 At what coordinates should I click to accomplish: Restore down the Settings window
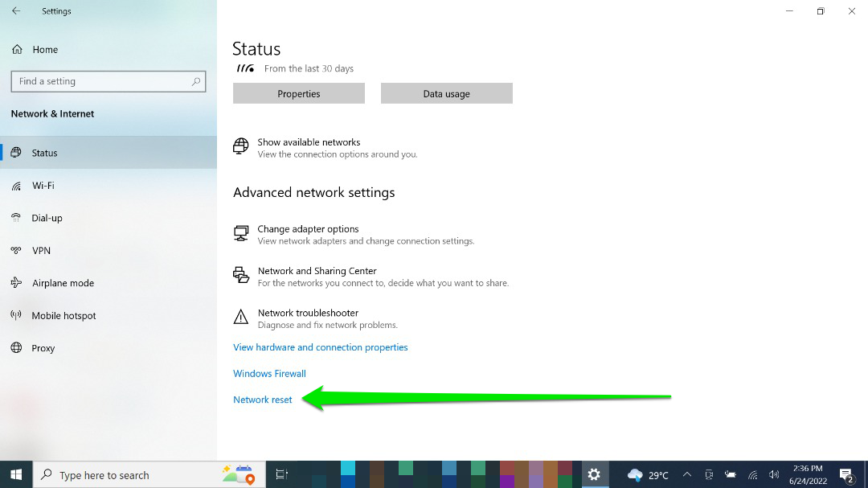[821, 11]
